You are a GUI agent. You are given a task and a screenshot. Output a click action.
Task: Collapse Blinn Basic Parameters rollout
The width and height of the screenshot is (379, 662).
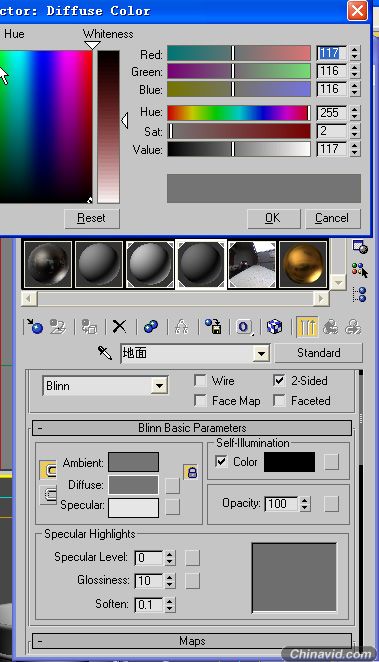tap(192, 428)
